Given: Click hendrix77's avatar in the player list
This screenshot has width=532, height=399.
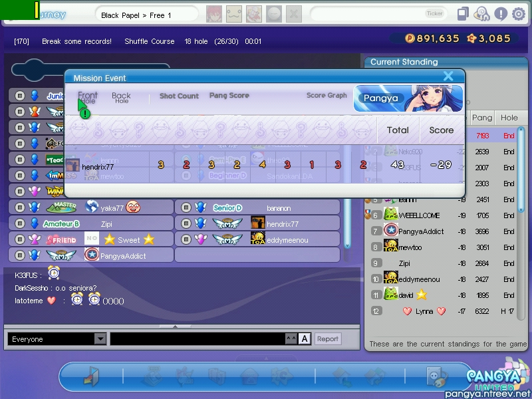Looking at the screenshot, I should pyautogui.click(x=258, y=223).
